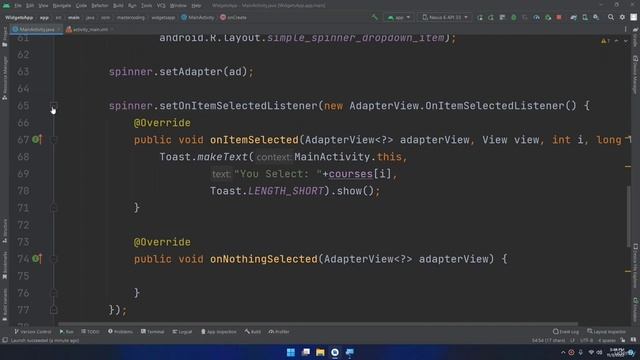Click the override gutter icon at line 74
This screenshot has height=360, width=640.
click(x=37, y=259)
